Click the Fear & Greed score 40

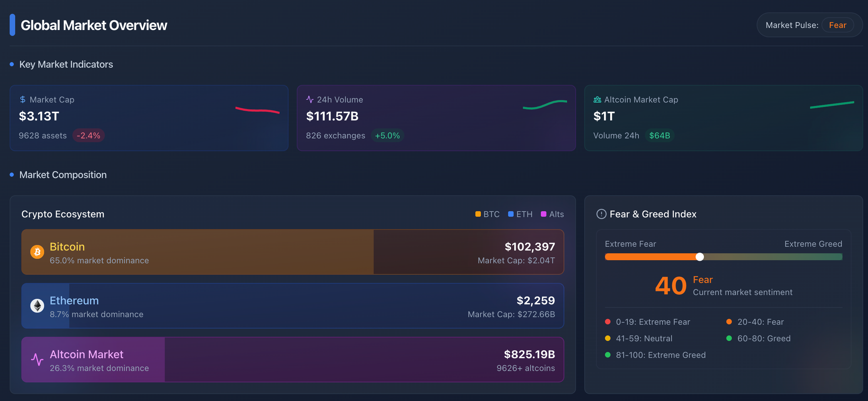[x=671, y=286]
